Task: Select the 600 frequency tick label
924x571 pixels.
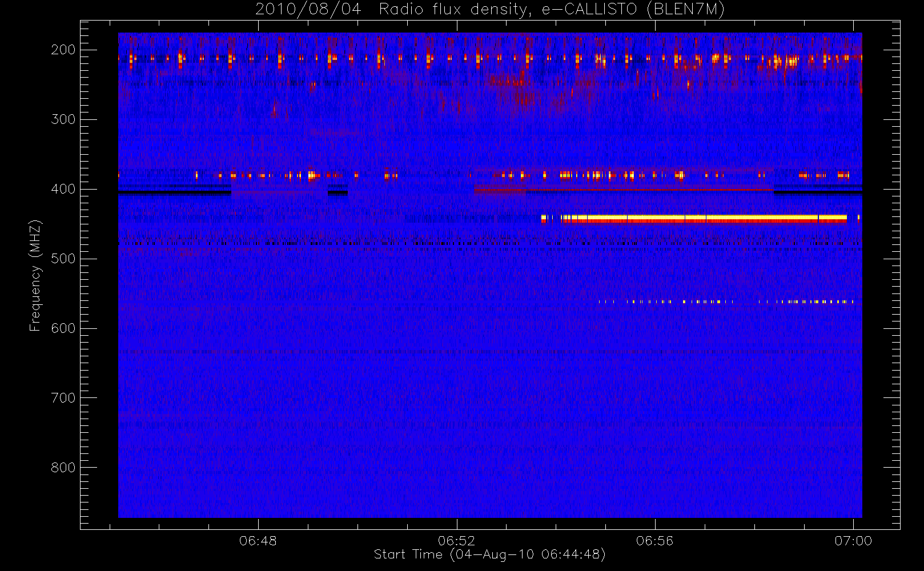Action: [63, 328]
